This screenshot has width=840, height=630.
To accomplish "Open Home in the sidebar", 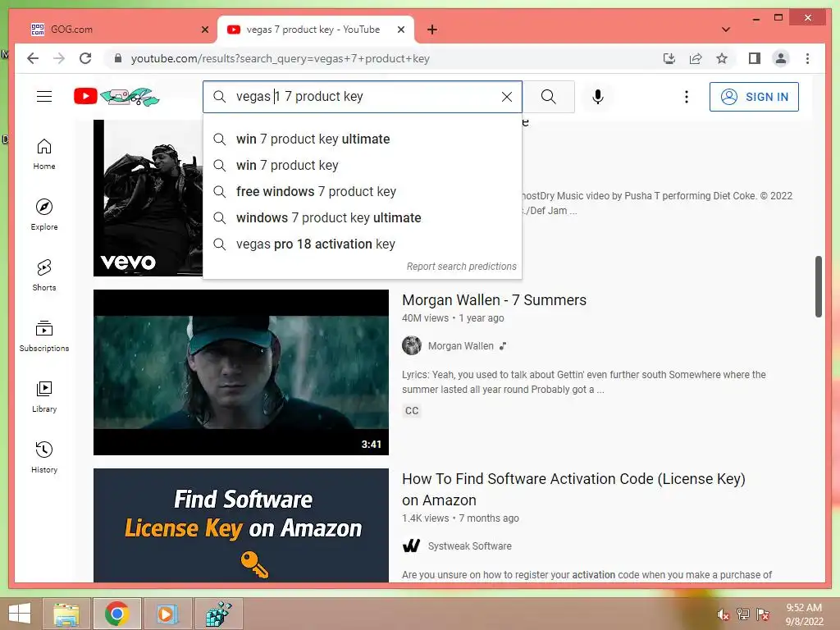I will [44, 154].
